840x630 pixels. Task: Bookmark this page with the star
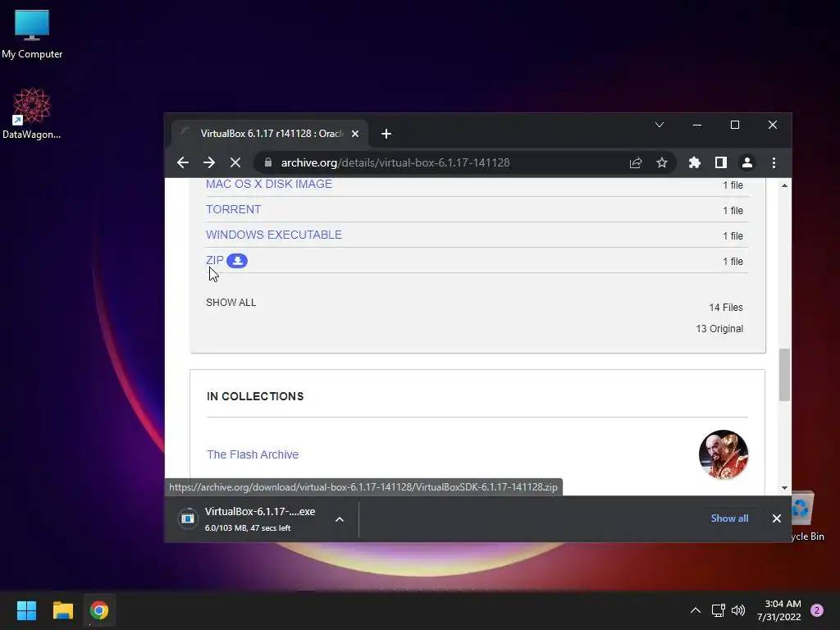point(662,162)
